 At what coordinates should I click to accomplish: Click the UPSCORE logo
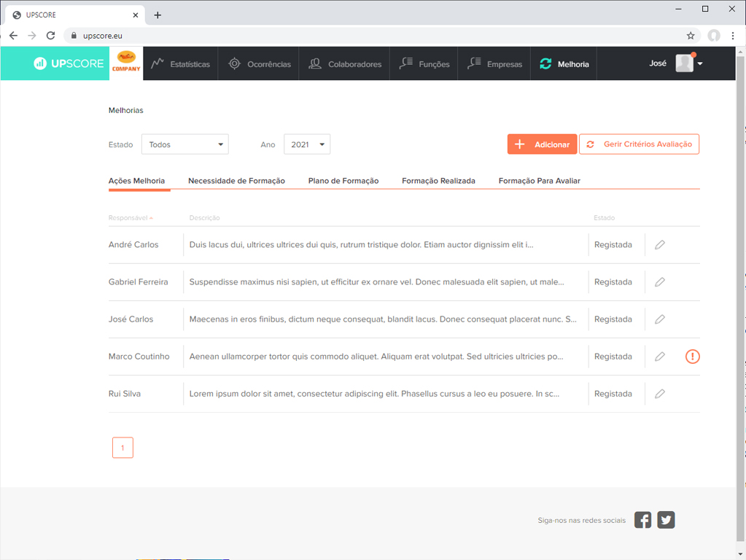69,63
